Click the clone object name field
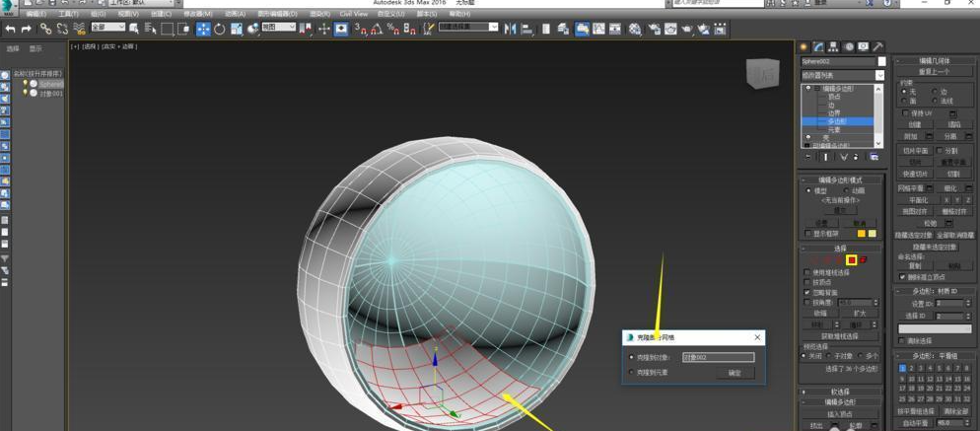This screenshot has height=431, width=980. 717,357
